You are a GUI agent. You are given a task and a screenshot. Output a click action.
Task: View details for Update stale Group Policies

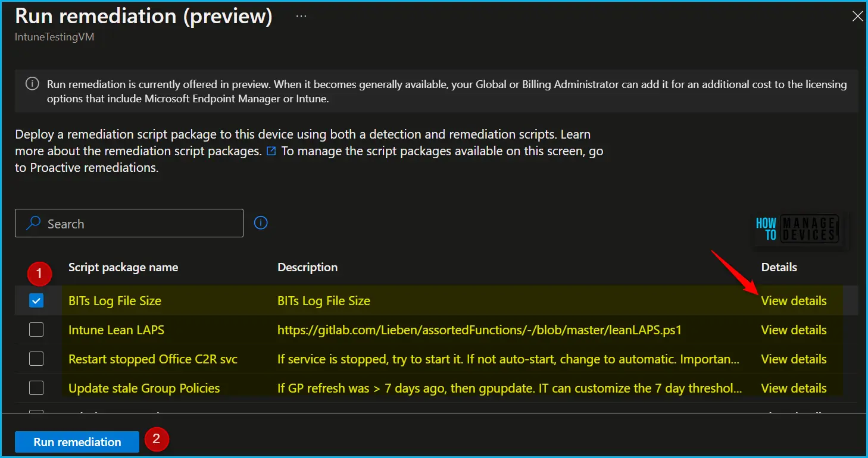pos(794,388)
